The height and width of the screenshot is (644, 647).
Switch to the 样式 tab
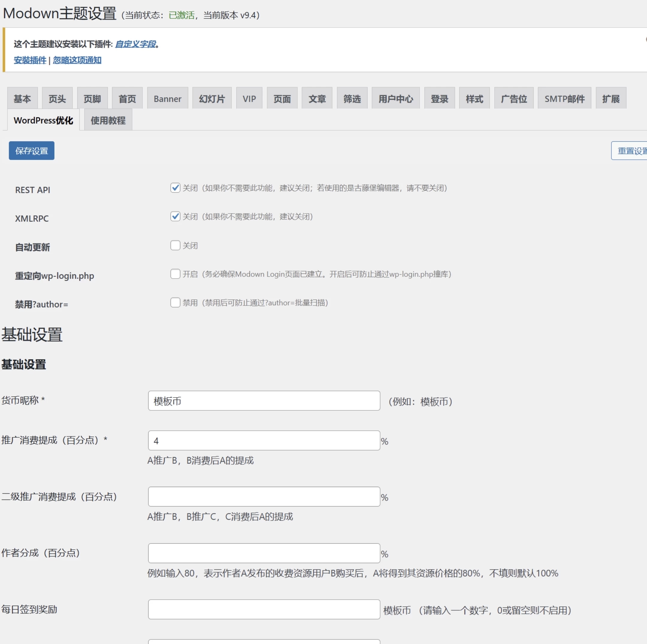point(474,98)
